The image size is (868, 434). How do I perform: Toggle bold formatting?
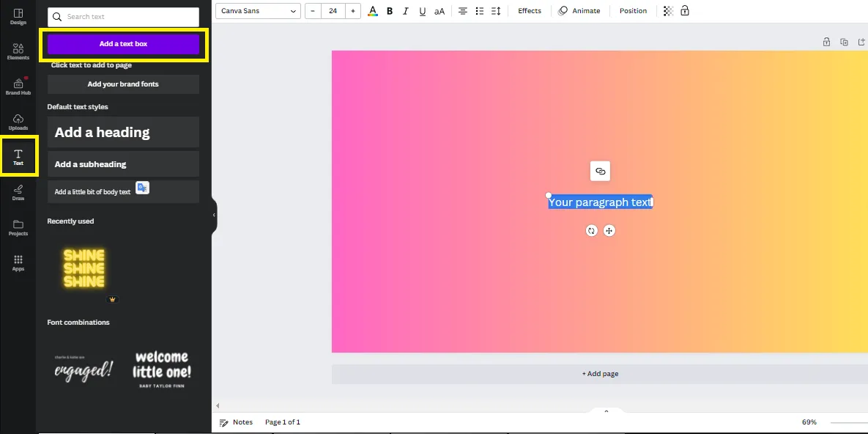[390, 10]
